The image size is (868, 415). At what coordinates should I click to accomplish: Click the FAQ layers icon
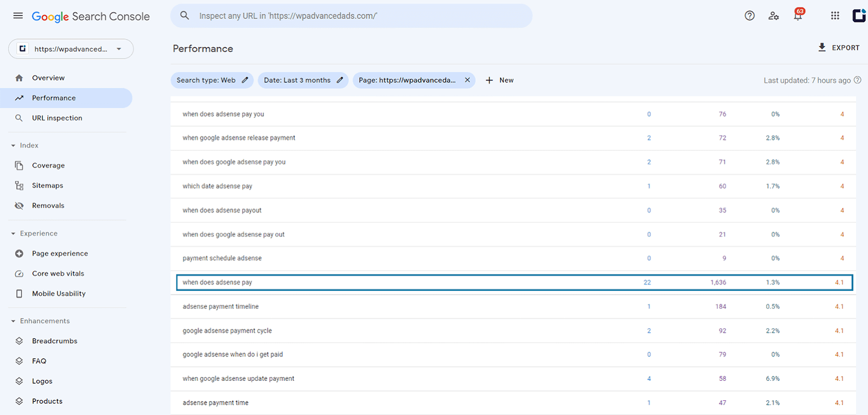[20, 361]
